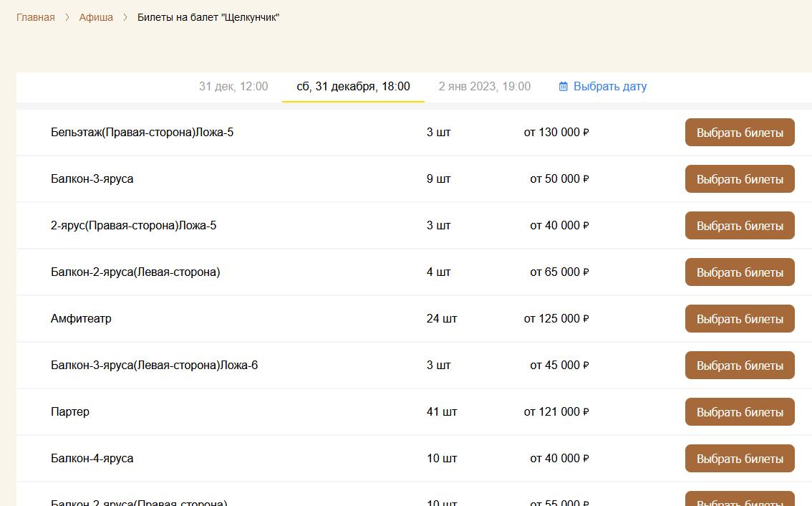Click the Балкон-3-яруса section name
812x506 pixels.
tap(92, 179)
